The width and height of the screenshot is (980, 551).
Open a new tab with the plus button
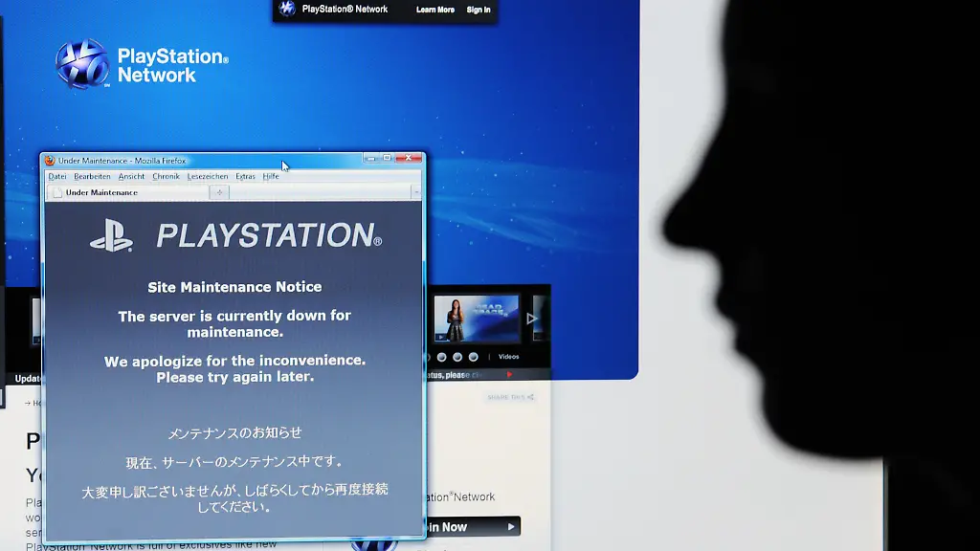[219, 192]
